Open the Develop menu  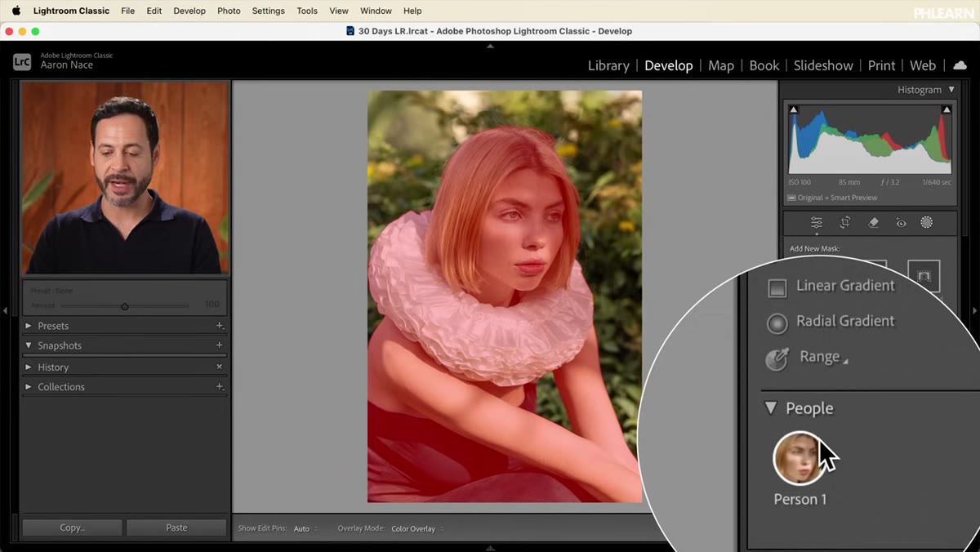coord(189,11)
